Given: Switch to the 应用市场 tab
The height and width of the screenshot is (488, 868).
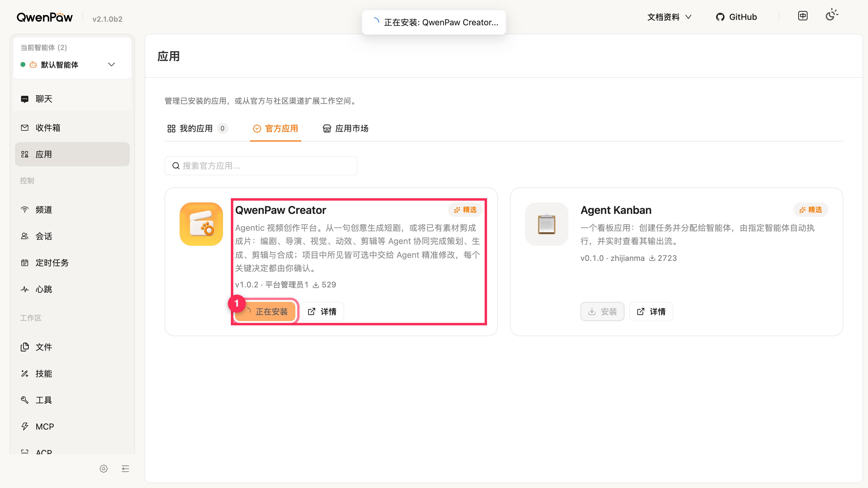Looking at the screenshot, I should pyautogui.click(x=345, y=128).
